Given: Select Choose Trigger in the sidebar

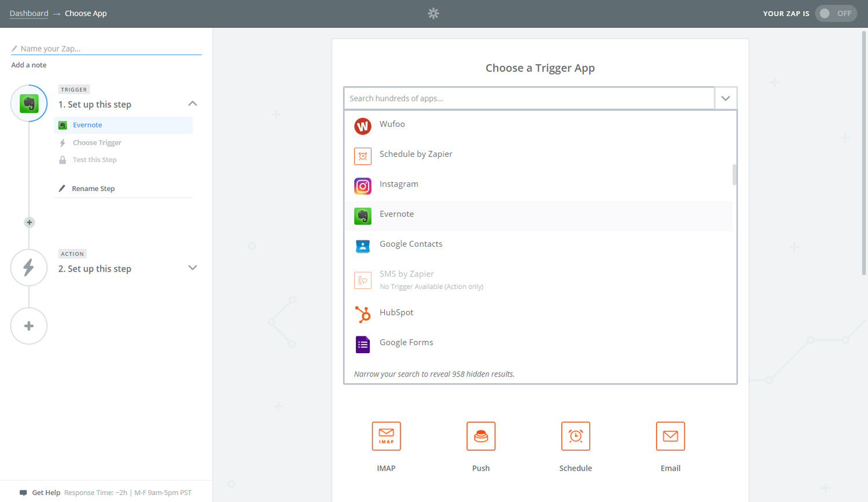Looking at the screenshot, I should click(97, 142).
